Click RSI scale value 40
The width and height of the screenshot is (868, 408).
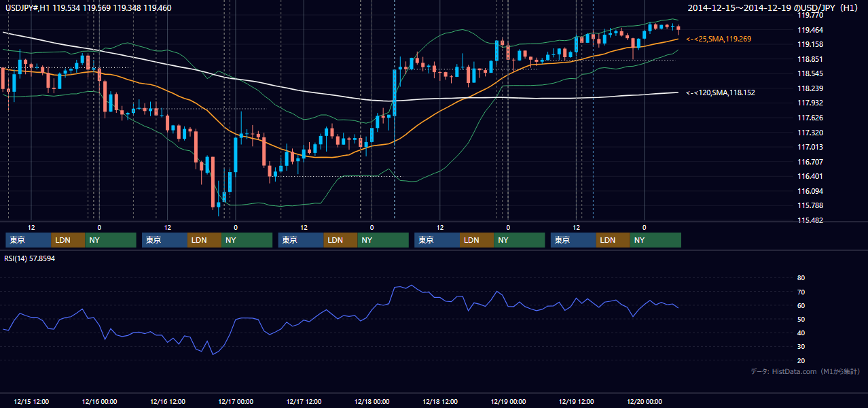[801, 333]
